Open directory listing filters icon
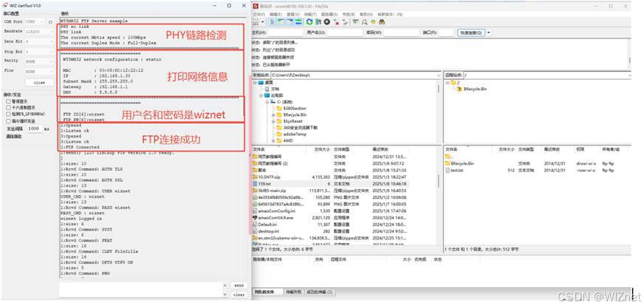Image resolution: width=644 pixels, height=308 pixels. point(356,21)
